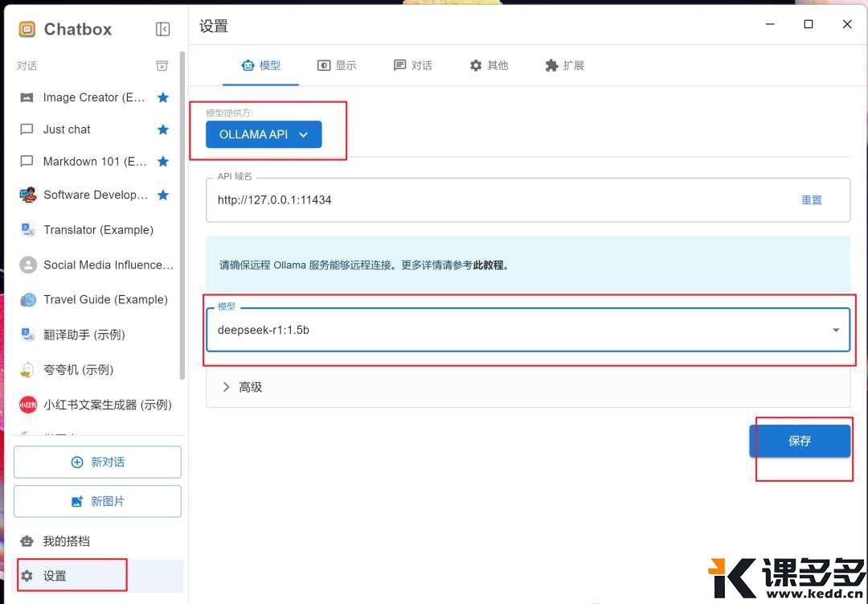Open 我的搭档 my copilots
This screenshot has height=604, width=868.
[97, 540]
